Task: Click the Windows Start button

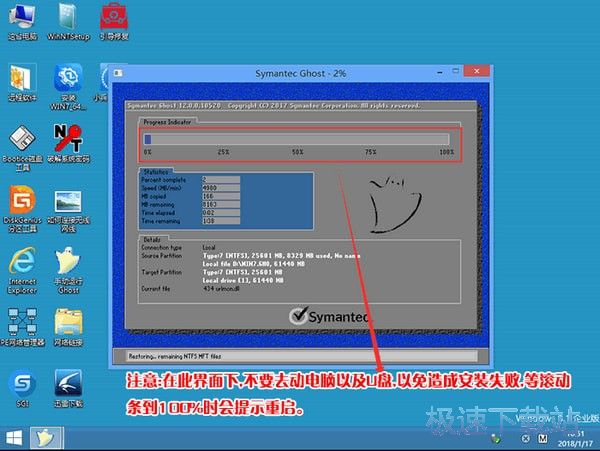Action: [15, 438]
